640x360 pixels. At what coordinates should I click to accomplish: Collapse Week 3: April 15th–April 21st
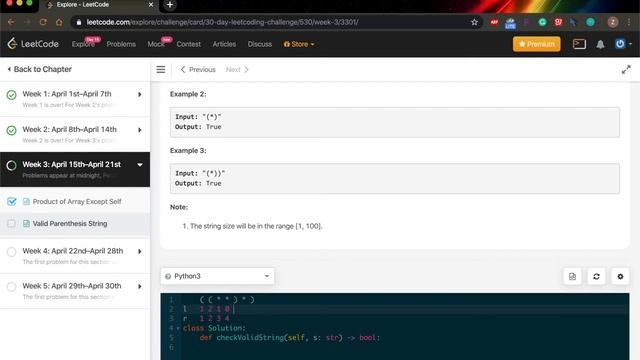(75, 169)
